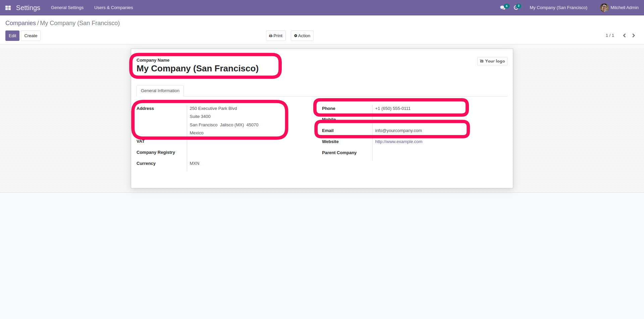Open the company switcher dropdown
The width and height of the screenshot is (644, 319).
pyautogui.click(x=558, y=8)
